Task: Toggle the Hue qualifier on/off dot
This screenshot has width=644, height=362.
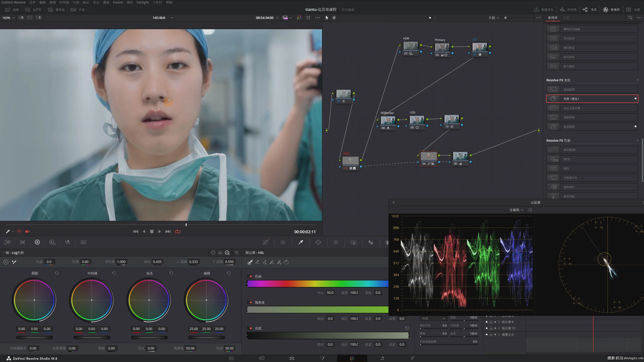Action: tap(251, 276)
